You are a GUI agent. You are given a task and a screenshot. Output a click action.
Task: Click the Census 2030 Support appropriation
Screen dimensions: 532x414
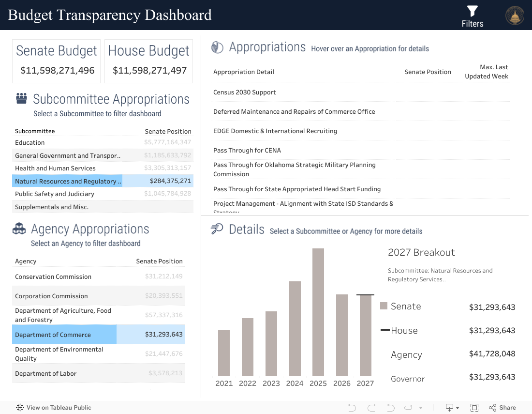coord(245,92)
